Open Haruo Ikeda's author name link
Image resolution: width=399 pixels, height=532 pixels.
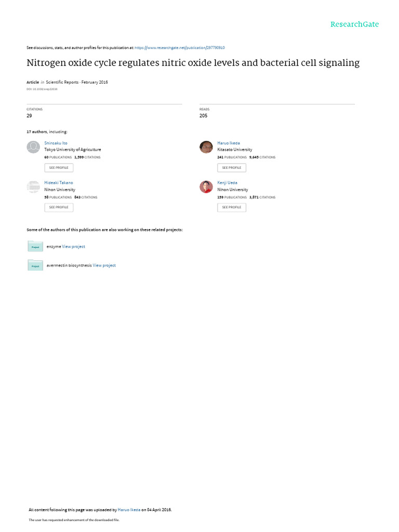click(x=229, y=143)
